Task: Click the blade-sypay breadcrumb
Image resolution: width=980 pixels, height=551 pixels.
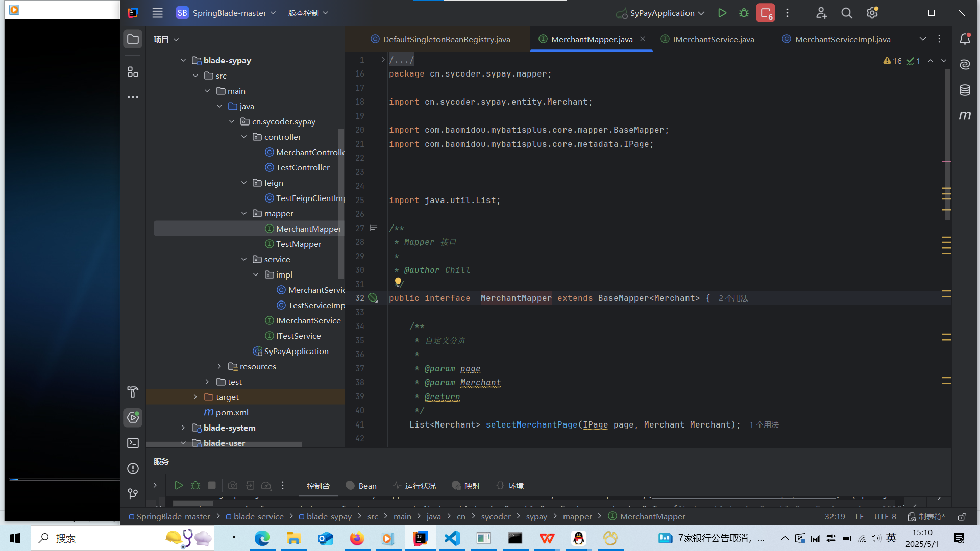Action: 325,517
